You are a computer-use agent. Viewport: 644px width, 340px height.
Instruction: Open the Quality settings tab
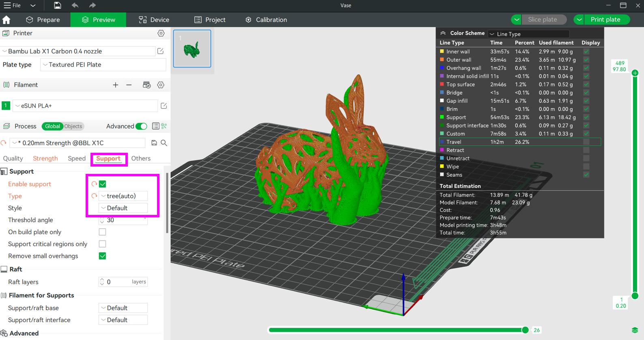pos(13,158)
